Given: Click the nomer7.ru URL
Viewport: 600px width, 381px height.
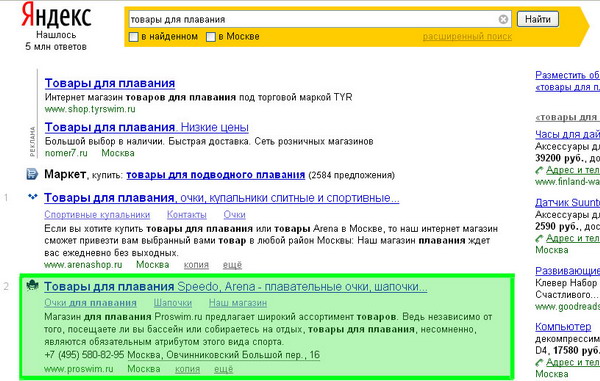Looking at the screenshot, I should coord(66,153).
